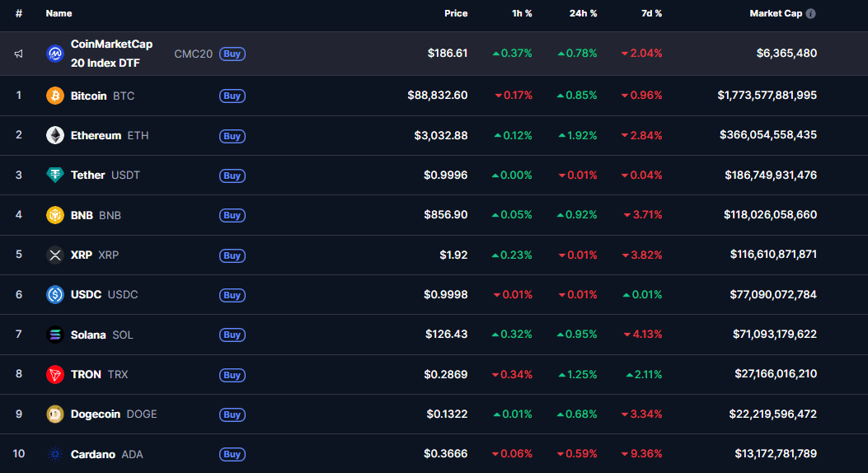Click the Cardano logo icon
This screenshot has height=473, width=868.
(55, 454)
